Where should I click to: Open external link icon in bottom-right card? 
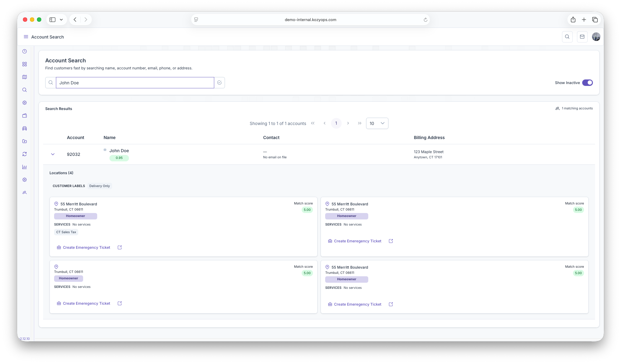(x=391, y=304)
